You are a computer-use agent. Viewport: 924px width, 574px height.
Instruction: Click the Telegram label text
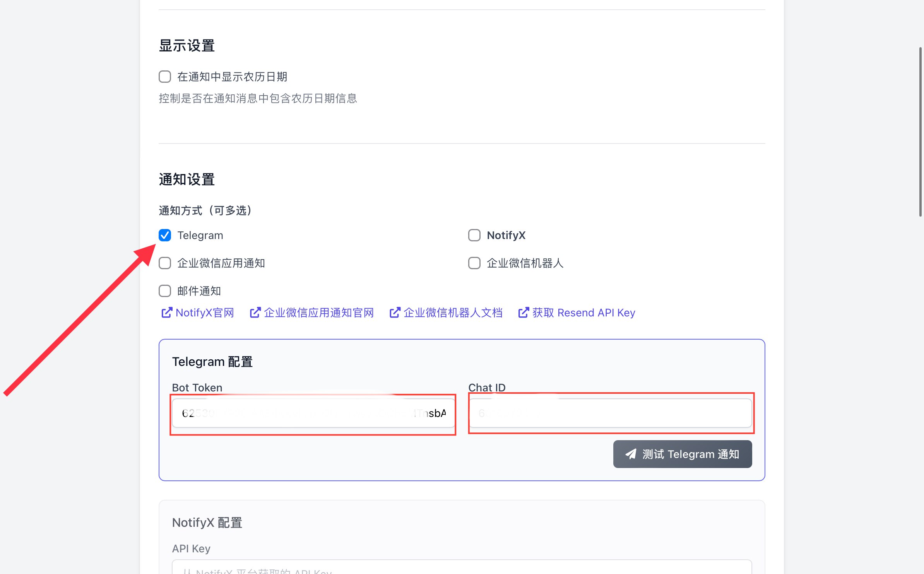(200, 235)
